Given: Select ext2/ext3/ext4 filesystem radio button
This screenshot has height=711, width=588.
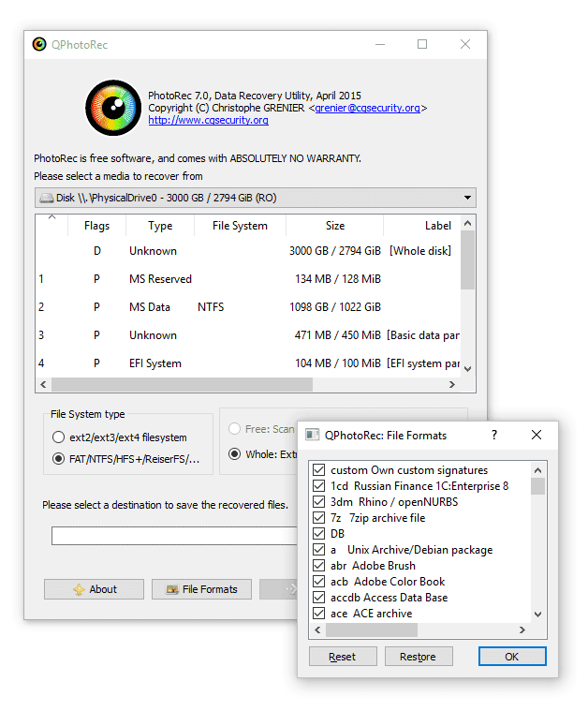Looking at the screenshot, I should click(x=58, y=437).
